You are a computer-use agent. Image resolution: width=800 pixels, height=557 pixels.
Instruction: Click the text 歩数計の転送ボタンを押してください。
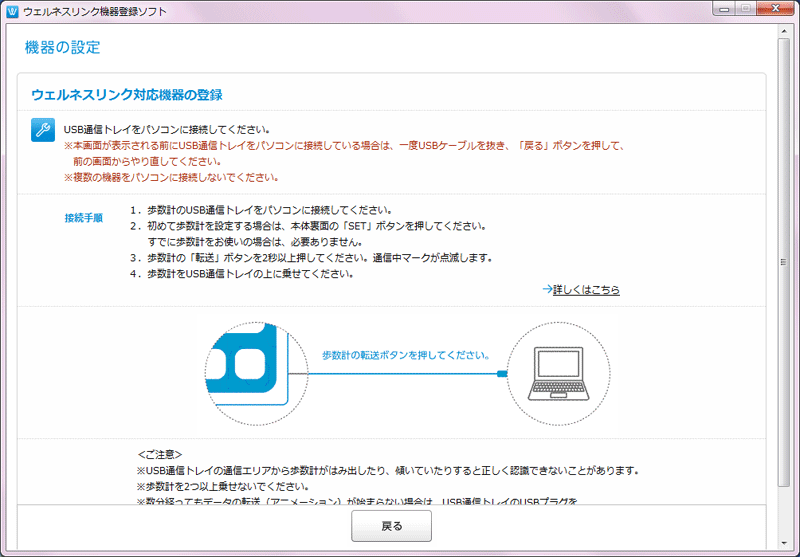407,355
